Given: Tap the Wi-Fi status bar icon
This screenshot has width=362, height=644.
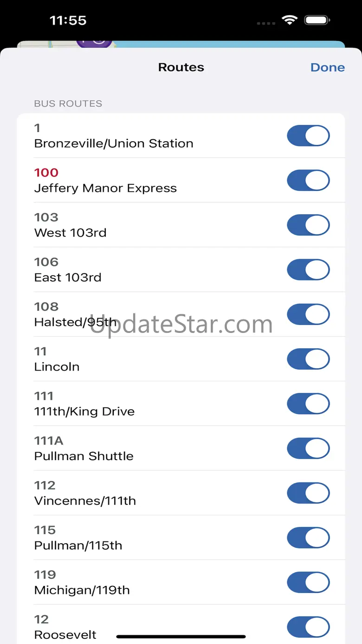Looking at the screenshot, I should click(x=290, y=20).
